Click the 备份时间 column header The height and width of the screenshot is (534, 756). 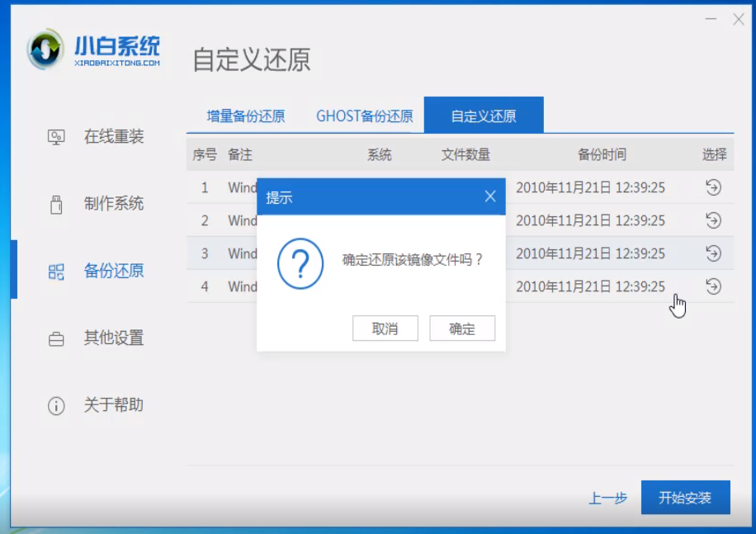(x=602, y=154)
